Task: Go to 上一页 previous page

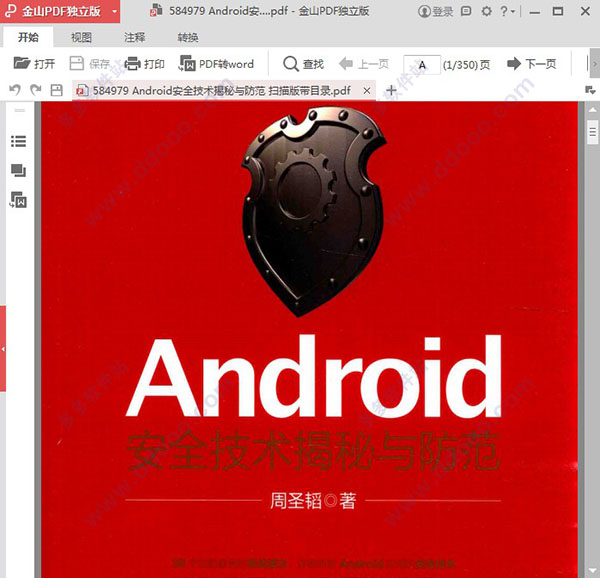Action: point(364,63)
